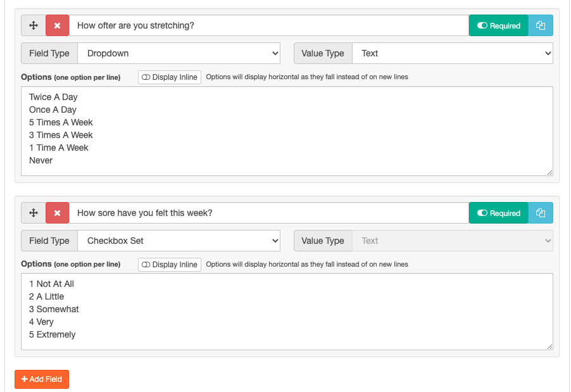Edit the 'How sore have you felt this week?' title
This screenshot has width=571, height=392.
[268, 213]
